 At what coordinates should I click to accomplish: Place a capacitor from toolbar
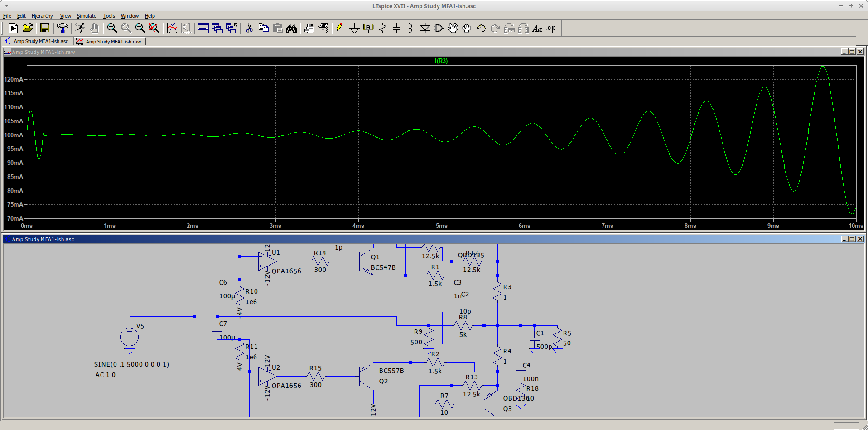[x=396, y=29]
